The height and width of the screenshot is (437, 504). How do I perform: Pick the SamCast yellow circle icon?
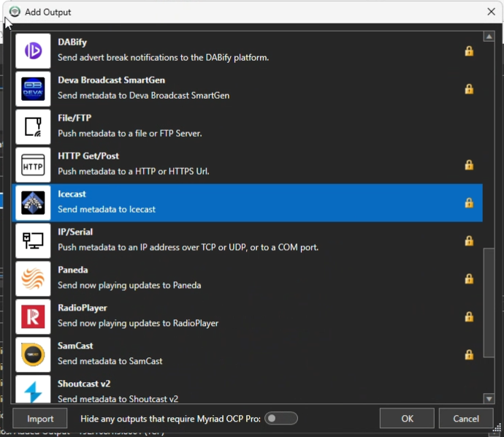pyautogui.click(x=33, y=354)
